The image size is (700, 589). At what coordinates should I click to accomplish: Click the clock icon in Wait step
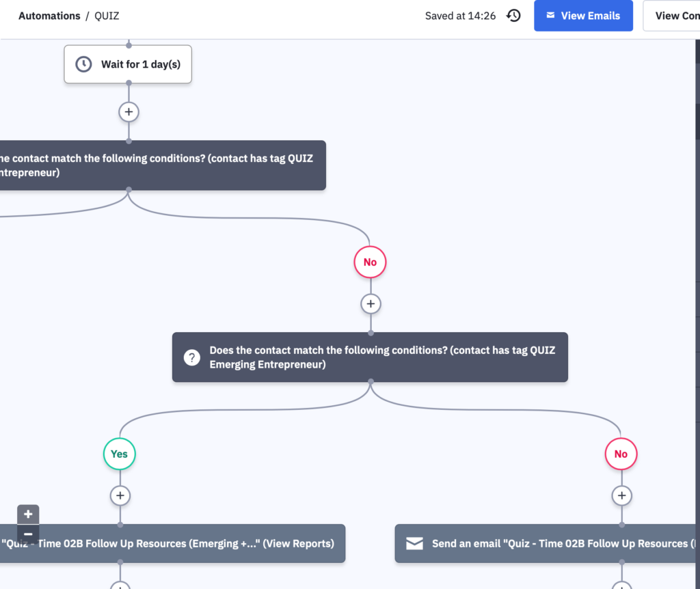[83, 64]
